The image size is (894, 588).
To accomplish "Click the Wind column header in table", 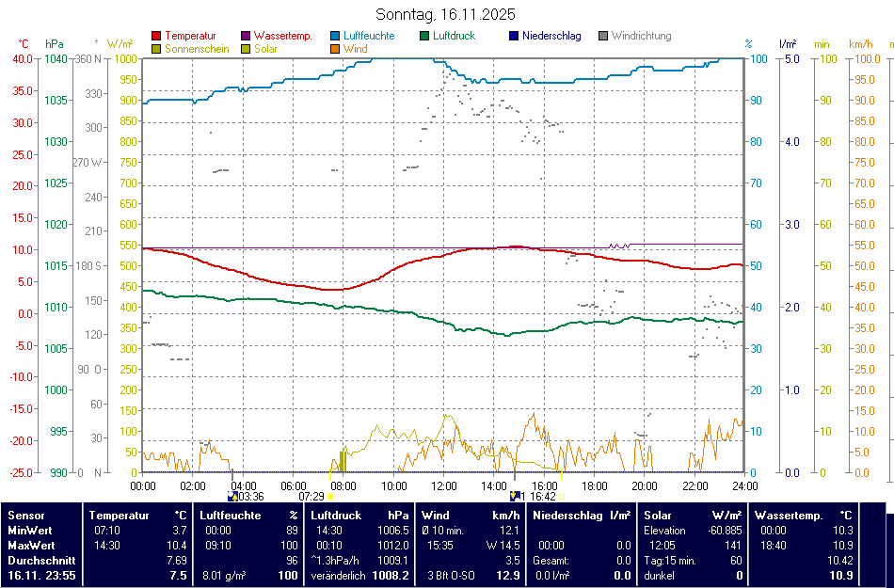I will coord(436,516).
